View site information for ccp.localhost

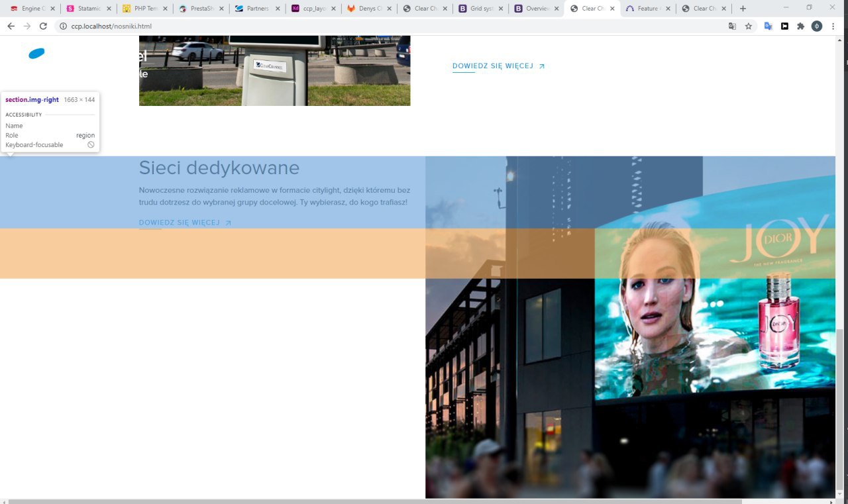click(63, 26)
